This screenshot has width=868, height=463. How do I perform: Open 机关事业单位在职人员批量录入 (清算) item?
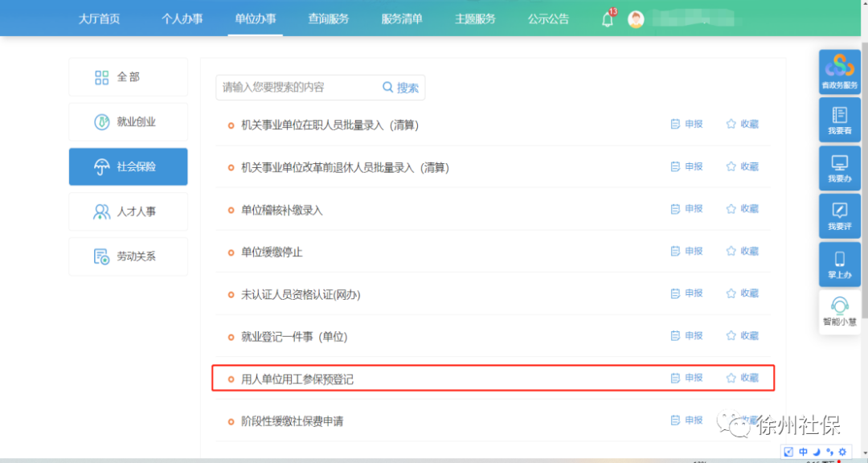330,125
